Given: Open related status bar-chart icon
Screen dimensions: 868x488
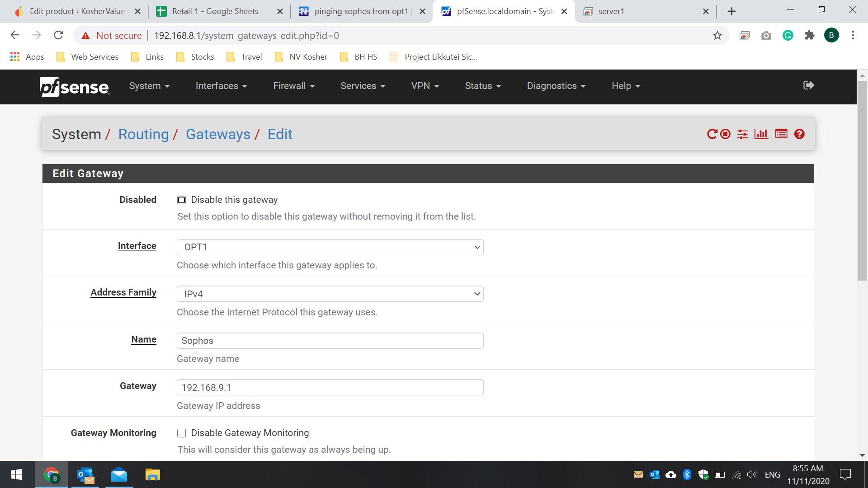Looking at the screenshot, I should pyautogui.click(x=761, y=134).
